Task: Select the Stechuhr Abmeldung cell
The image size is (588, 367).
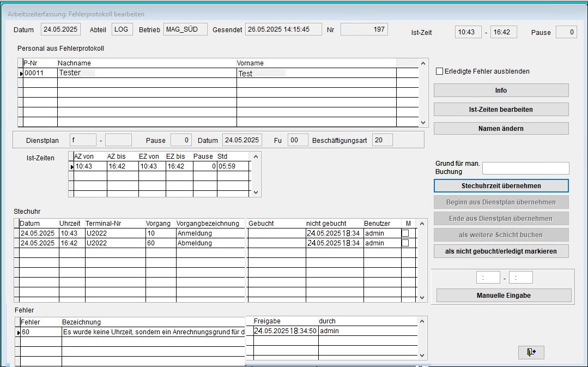Action: [x=210, y=243]
